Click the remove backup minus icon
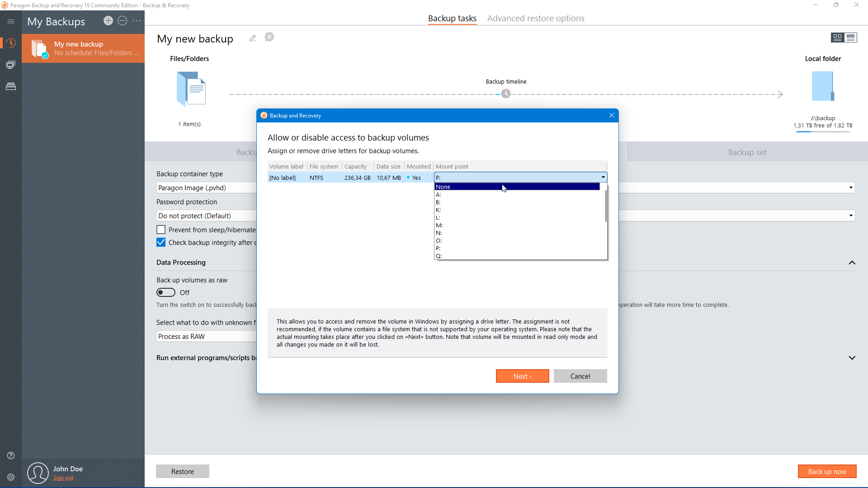868x488 pixels. (122, 21)
